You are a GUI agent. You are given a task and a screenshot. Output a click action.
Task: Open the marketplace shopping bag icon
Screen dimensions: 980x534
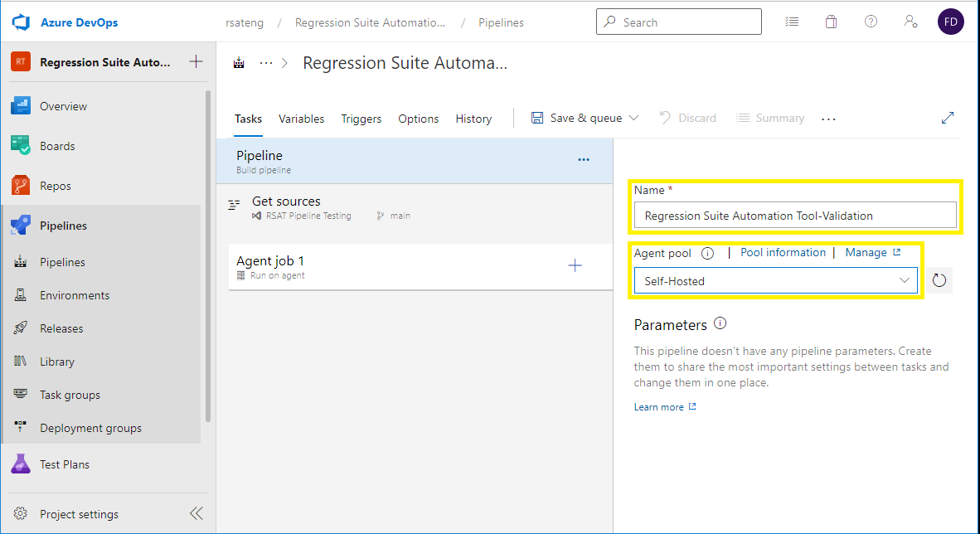click(x=831, y=22)
